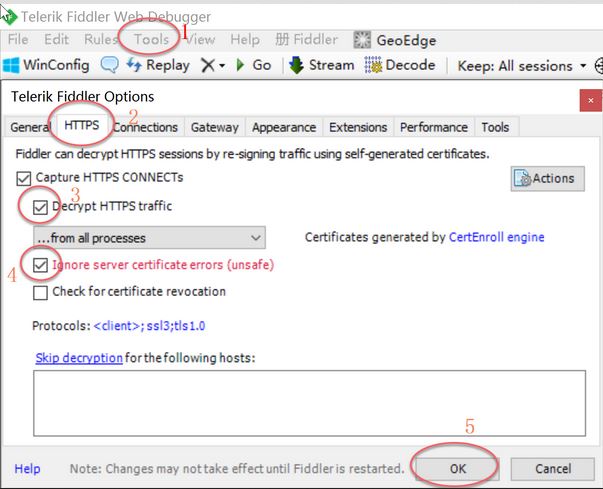The image size is (603, 489).
Task: Disable Ignore server certificate errors checkbox
Action: 40,265
